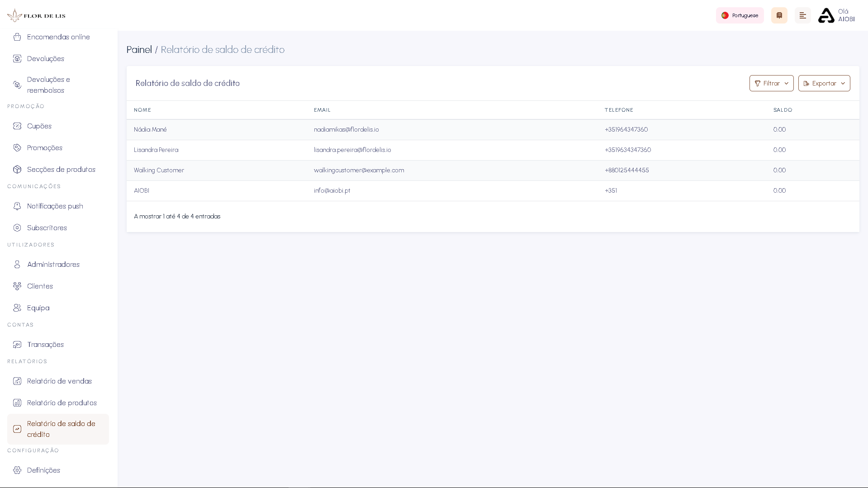
Task: Select Relatório de produtos menu item
Action: coord(61,403)
